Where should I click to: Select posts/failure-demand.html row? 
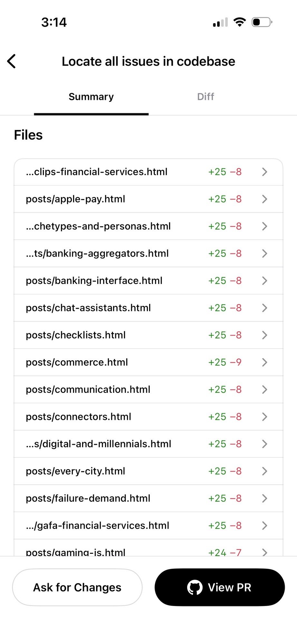tap(88, 498)
